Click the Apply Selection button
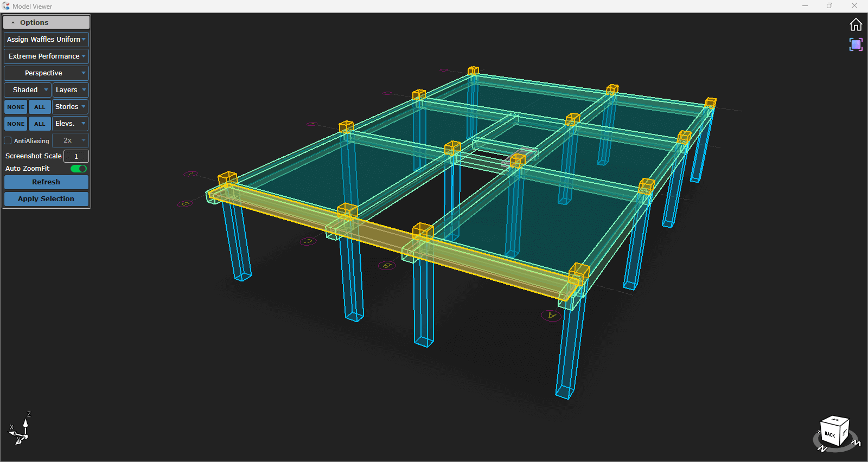The image size is (868, 462). point(46,199)
